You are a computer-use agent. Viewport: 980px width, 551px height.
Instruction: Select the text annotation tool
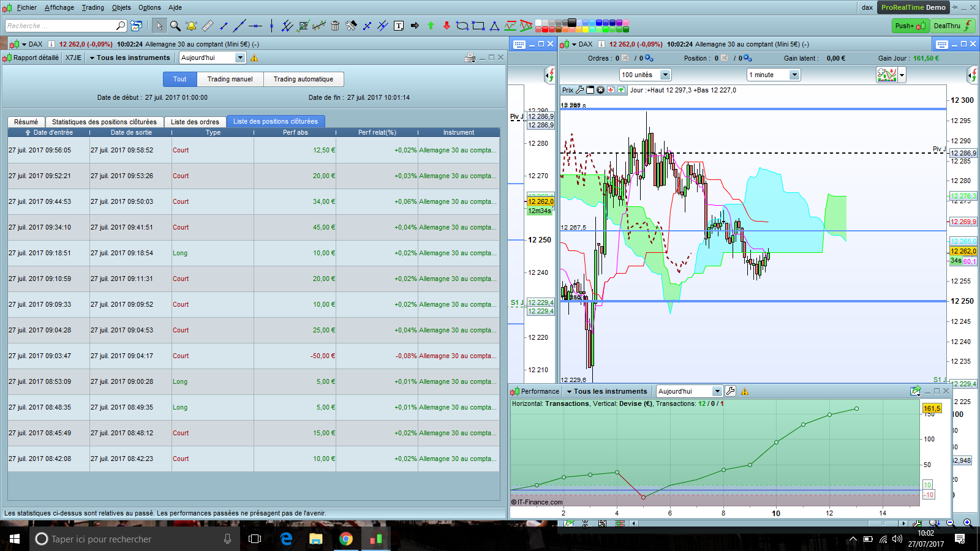[399, 26]
